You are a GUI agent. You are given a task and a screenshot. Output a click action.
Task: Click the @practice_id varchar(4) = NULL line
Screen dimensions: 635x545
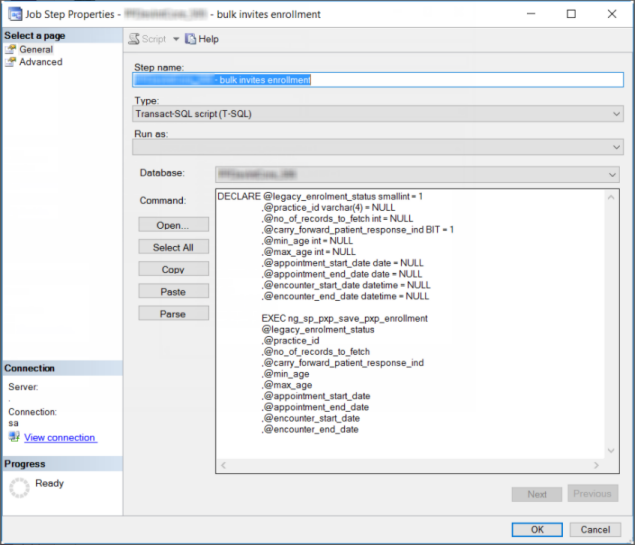(x=328, y=207)
